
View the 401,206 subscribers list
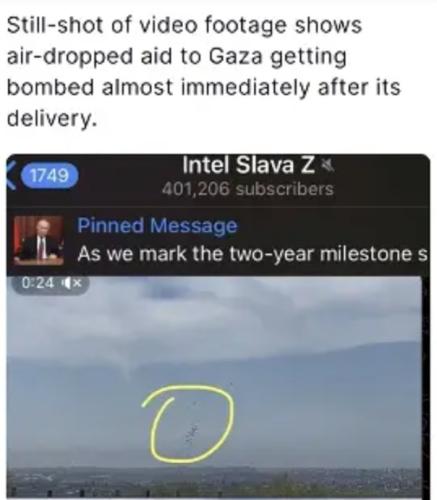tap(248, 189)
